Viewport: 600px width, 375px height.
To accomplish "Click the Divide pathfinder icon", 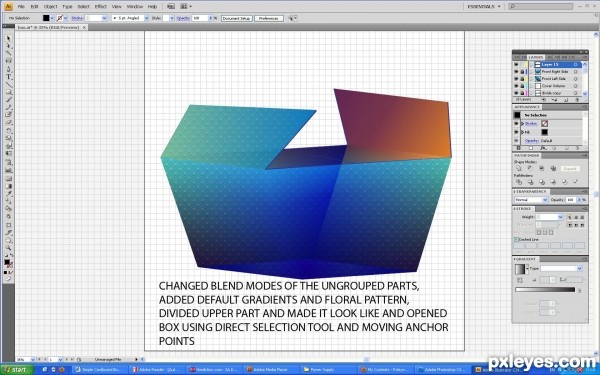I will tap(519, 182).
